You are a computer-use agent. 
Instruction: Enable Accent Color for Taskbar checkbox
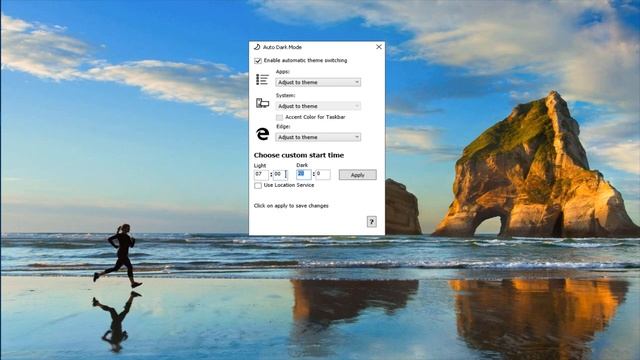pos(280,118)
